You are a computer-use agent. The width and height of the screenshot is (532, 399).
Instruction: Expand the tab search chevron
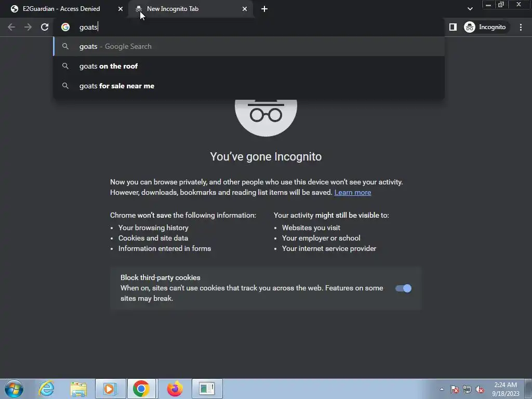click(x=470, y=9)
